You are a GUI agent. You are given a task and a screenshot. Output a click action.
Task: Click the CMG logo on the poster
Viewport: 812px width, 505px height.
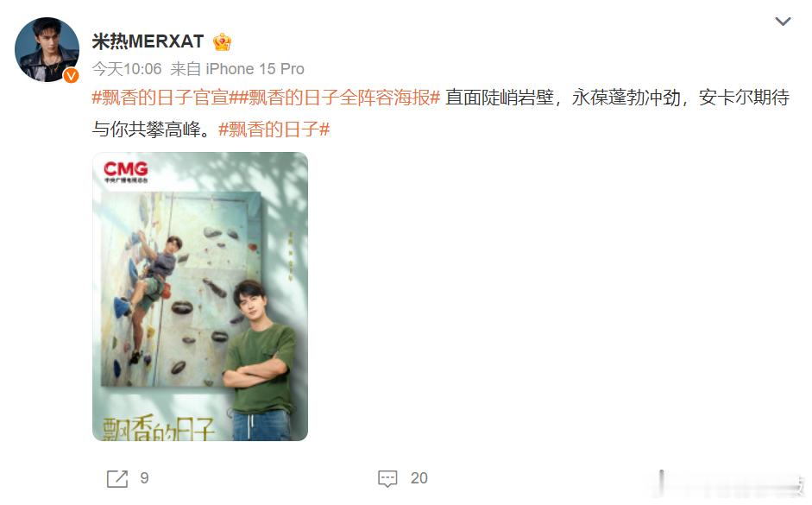point(126,172)
